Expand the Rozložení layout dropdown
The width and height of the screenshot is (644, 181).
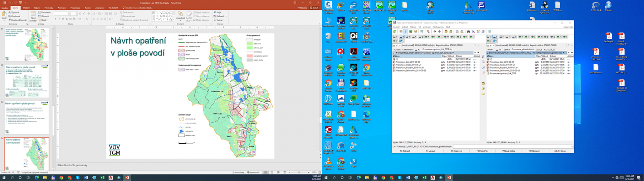[x=46, y=12]
